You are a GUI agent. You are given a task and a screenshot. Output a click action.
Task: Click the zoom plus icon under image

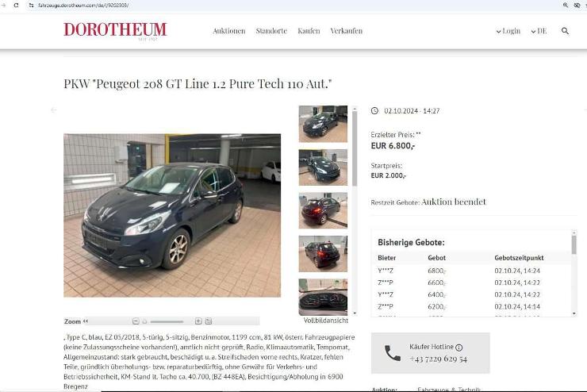(198, 321)
